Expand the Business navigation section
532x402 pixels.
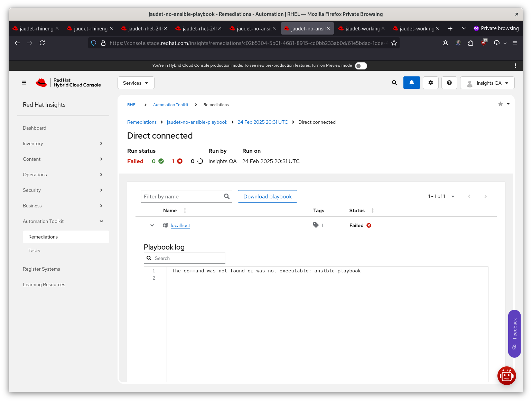[63, 206]
